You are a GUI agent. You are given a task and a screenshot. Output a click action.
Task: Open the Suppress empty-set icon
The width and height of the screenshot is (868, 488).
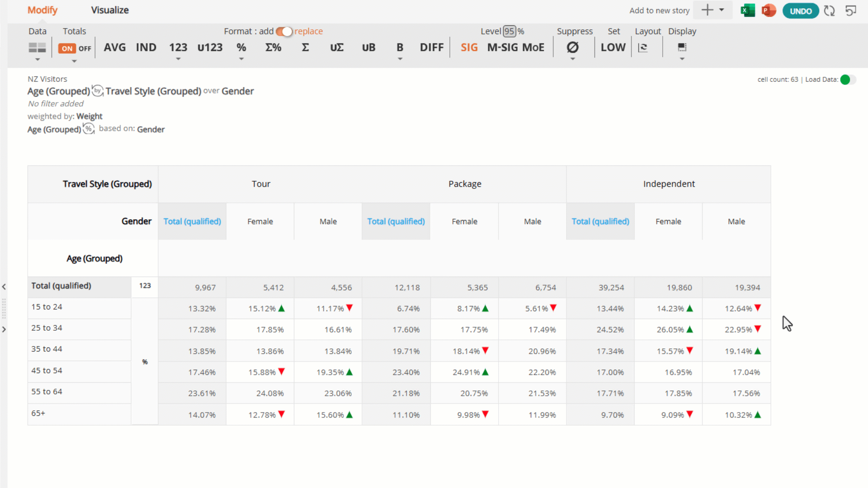(573, 47)
